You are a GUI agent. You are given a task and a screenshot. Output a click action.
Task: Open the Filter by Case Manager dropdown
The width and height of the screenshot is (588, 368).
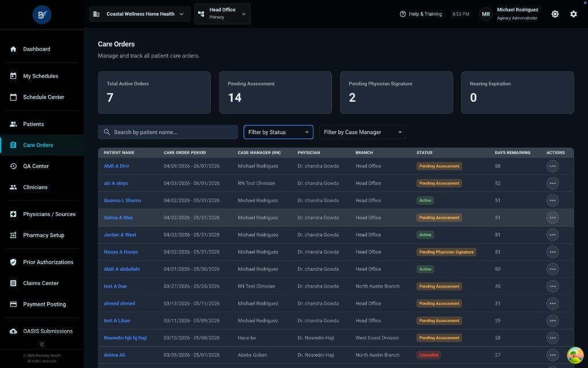click(x=363, y=132)
